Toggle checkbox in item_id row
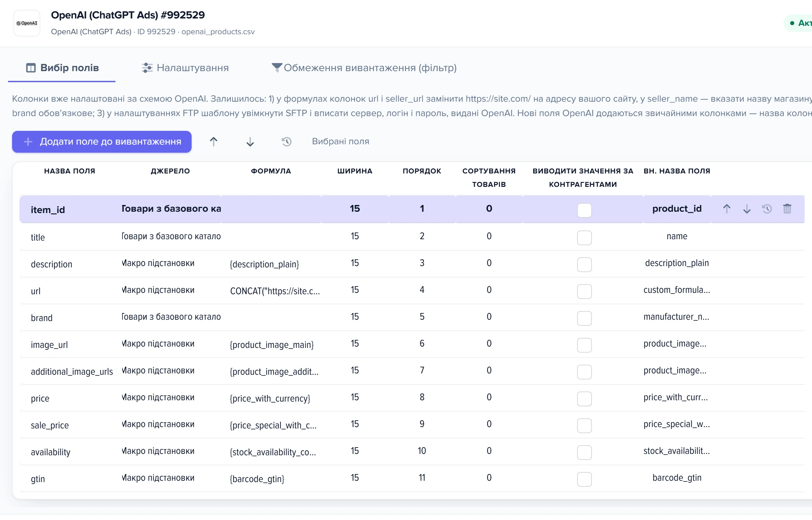The width and height of the screenshot is (812, 520). pyautogui.click(x=584, y=210)
